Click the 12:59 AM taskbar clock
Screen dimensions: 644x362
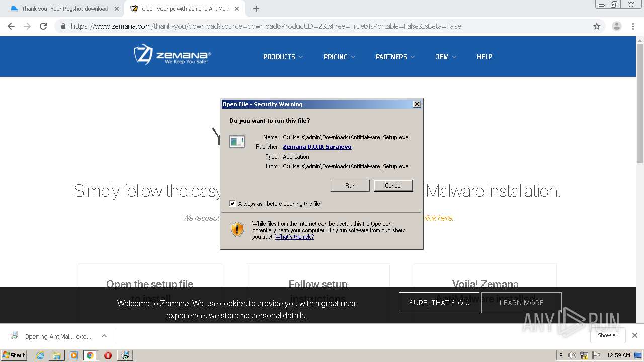point(618,355)
